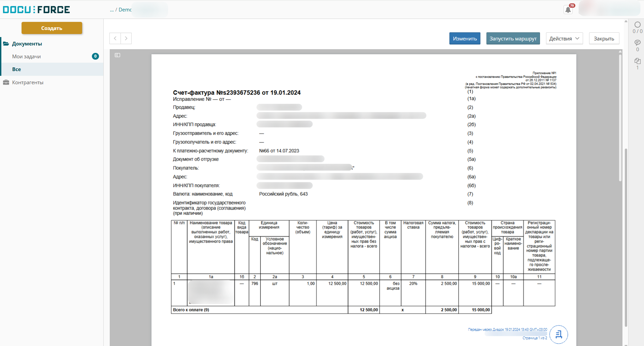Expand the breadcrumb ellipsis

tap(112, 10)
